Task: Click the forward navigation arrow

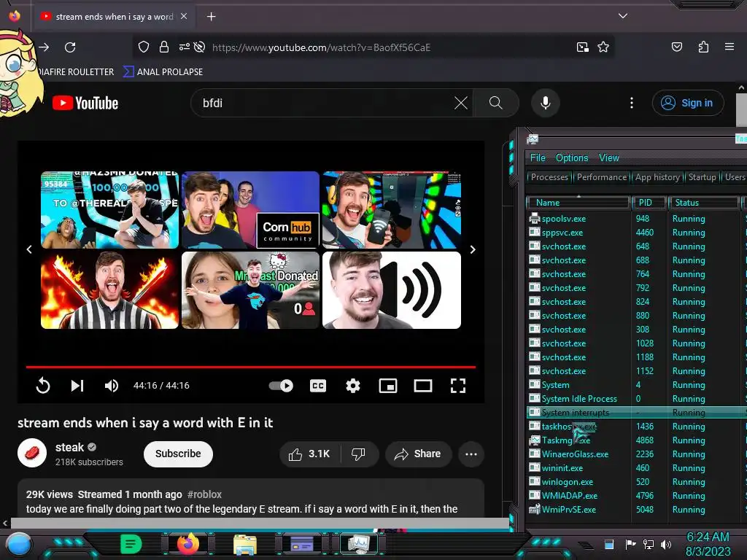Action: pos(44,47)
